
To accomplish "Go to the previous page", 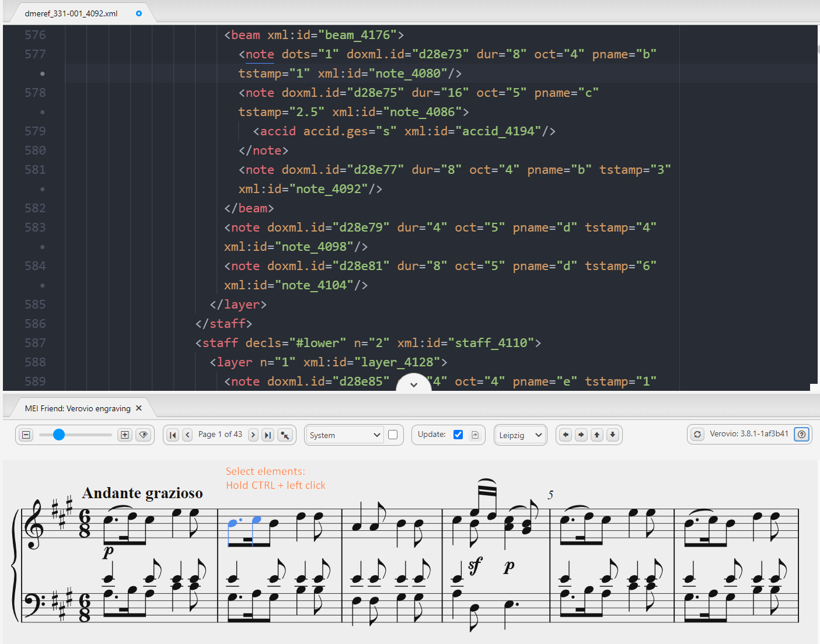I will click(x=187, y=435).
